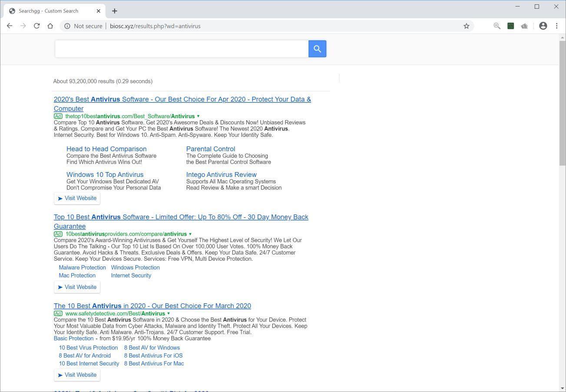Open the 8 Best Antivirus For Mac link
This screenshot has width=566, height=392.
154,364
